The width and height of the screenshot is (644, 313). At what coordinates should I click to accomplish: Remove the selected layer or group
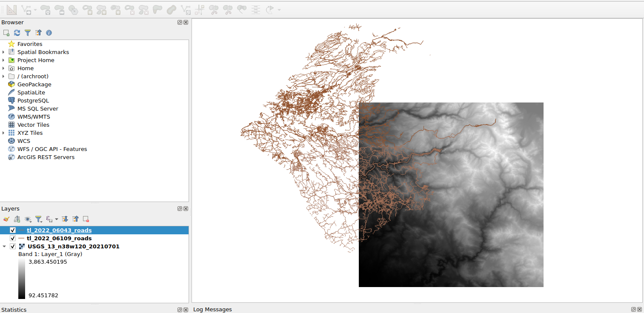tap(86, 219)
